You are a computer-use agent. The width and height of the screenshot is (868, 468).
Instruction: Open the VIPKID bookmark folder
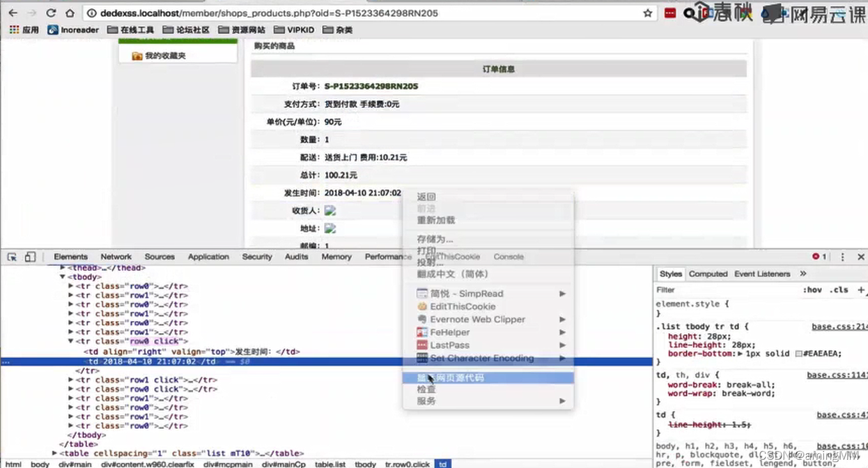[x=294, y=29]
